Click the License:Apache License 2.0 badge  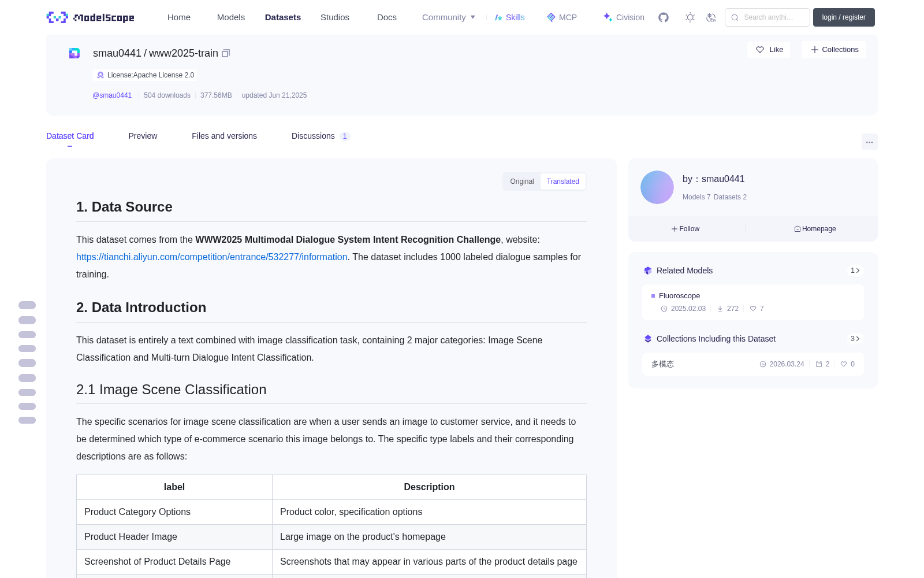pos(145,75)
